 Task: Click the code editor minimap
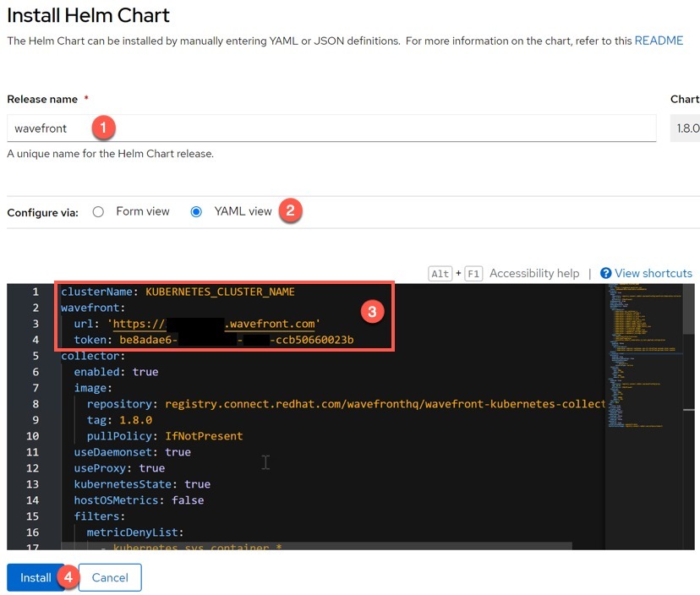click(x=643, y=358)
